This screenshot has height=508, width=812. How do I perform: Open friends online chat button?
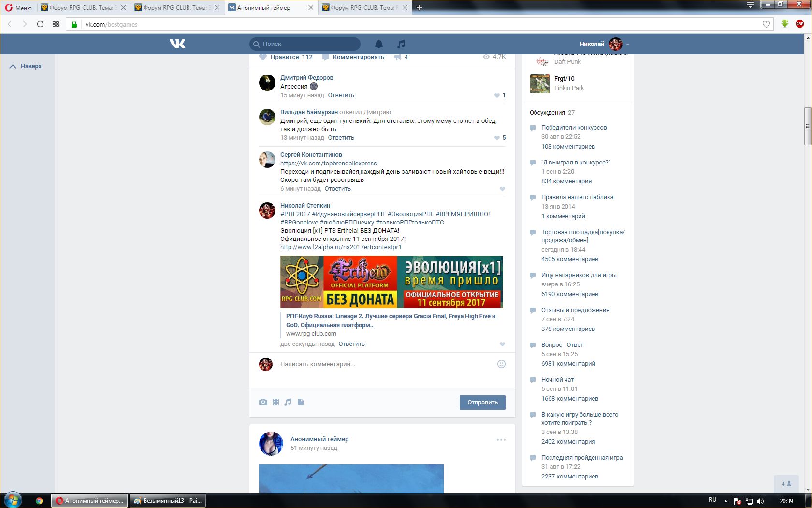pyautogui.click(x=786, y=484)
